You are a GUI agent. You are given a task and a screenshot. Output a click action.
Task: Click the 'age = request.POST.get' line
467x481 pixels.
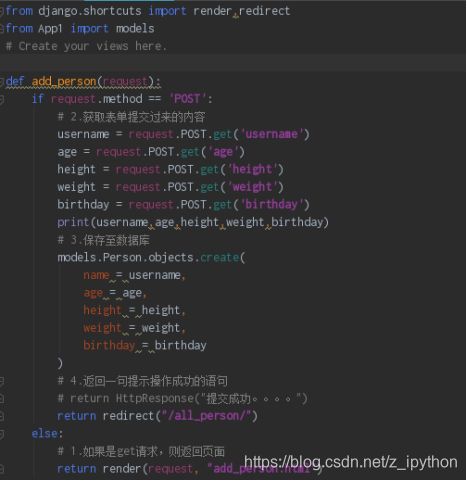pos(151,152)
